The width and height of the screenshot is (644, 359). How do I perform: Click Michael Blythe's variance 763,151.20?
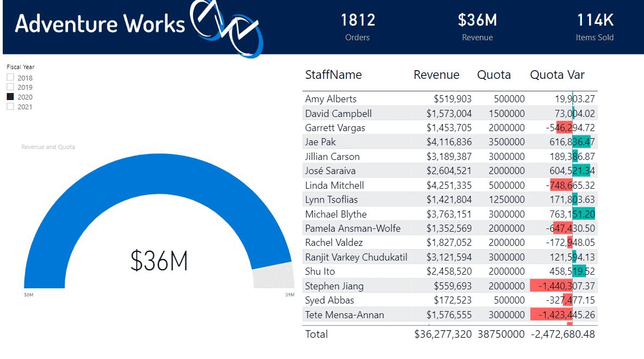[572, 214]
